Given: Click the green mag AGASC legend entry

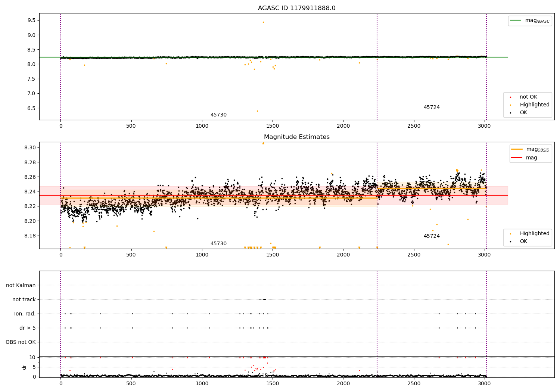Looking at the screenshot, I should [x=530, y=21].
